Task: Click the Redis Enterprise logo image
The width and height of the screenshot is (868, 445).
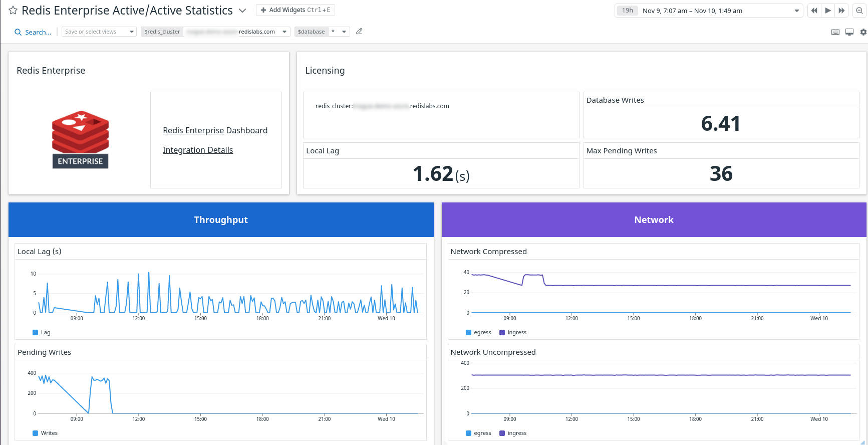Action: pyautogui.click(x=81, y=140)
